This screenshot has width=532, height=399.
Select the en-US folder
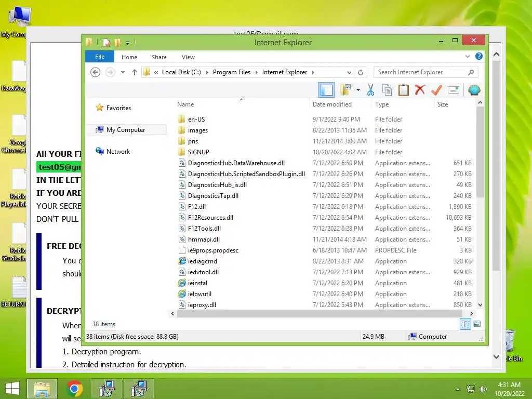196,119
